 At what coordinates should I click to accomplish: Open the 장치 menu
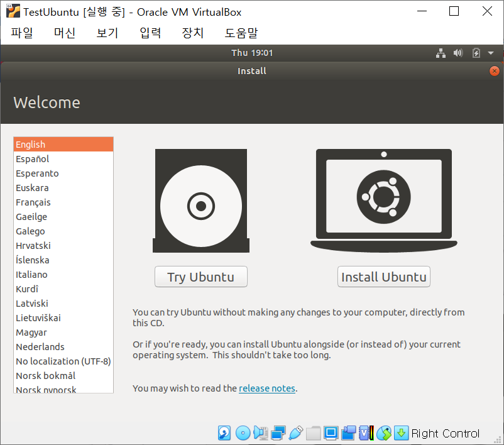[x=192, y=33]
